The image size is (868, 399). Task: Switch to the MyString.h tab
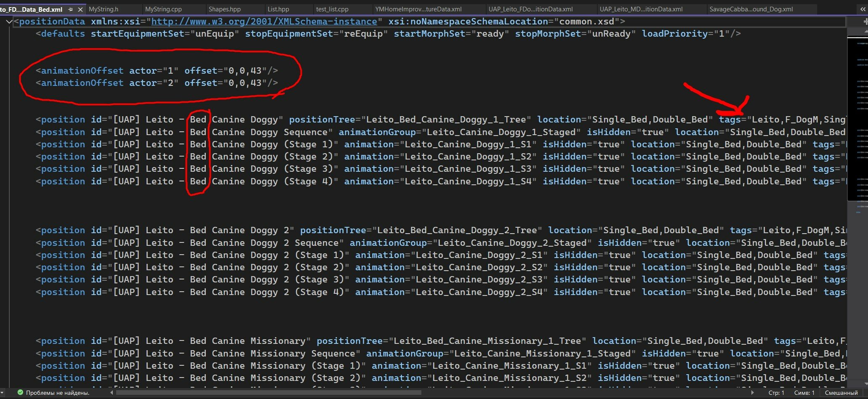click(x=104, y=9)
